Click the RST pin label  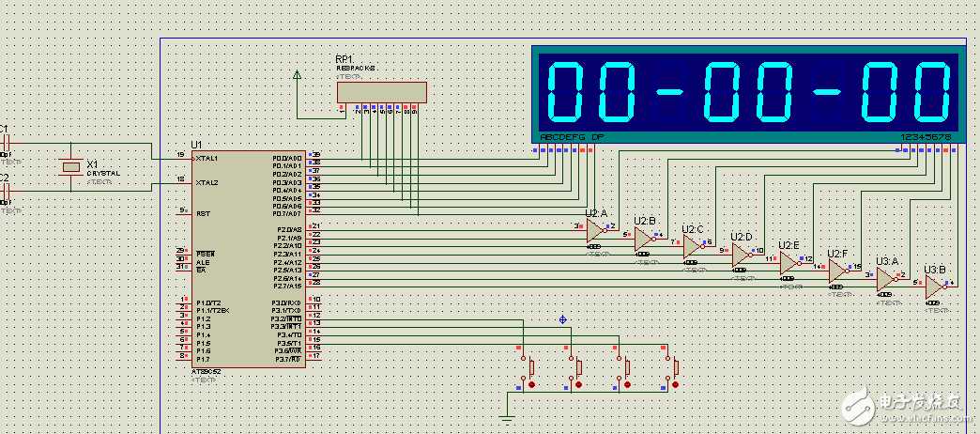click(203, 213)
